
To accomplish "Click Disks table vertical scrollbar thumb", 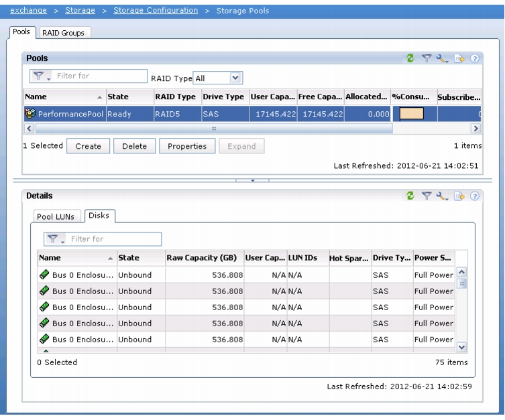I will pos(461,283).
